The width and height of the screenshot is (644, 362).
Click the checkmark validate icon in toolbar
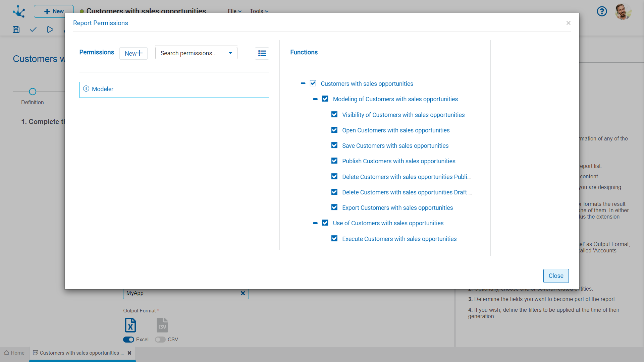[x=33, y=29]
